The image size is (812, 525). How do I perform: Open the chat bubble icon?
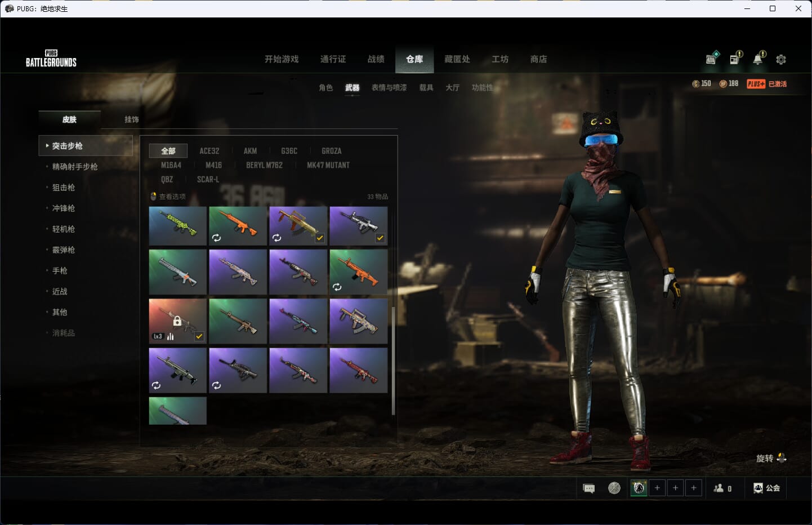589,488
